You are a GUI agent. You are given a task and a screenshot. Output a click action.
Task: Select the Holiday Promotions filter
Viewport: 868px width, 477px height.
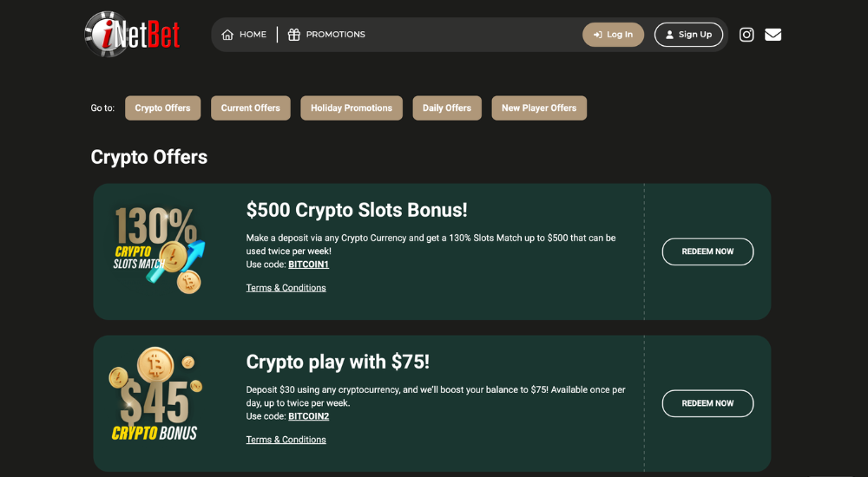pos(351,108)
